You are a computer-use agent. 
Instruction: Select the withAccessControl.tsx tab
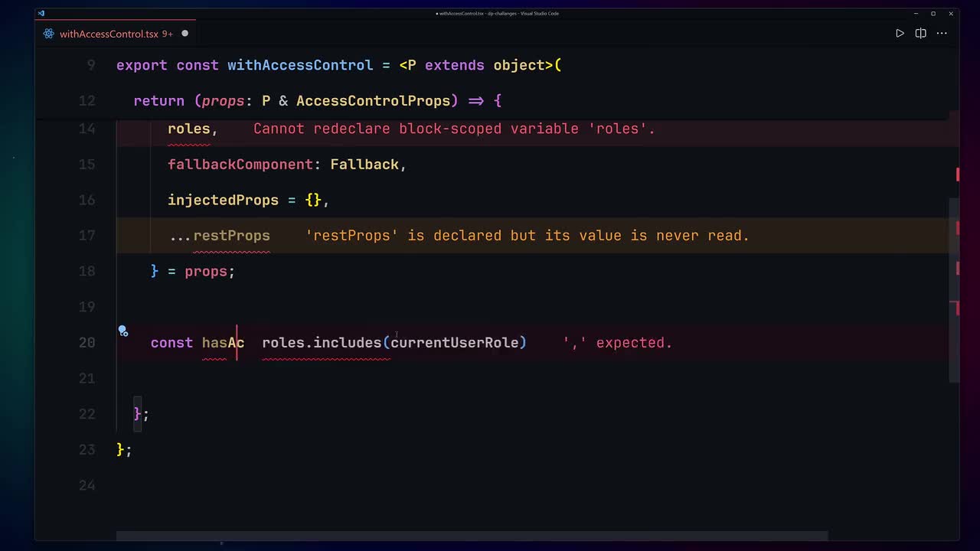[x=116, y=34]
